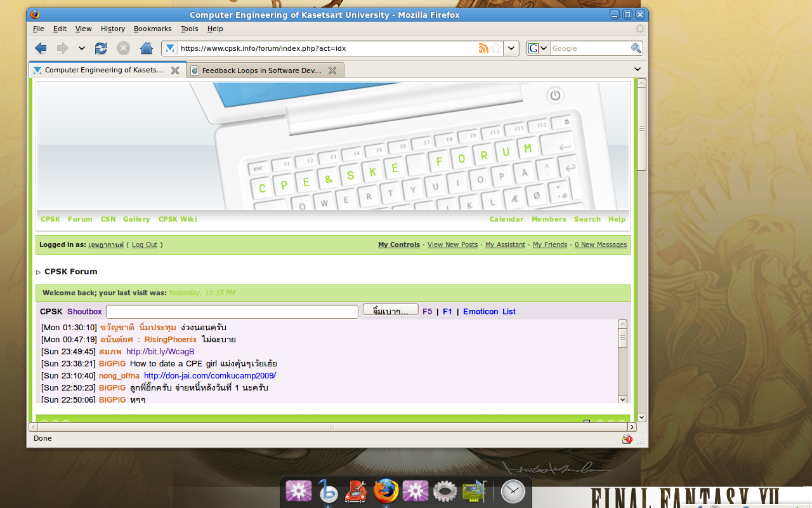Click into the shoutbox message input

(232, 312)
